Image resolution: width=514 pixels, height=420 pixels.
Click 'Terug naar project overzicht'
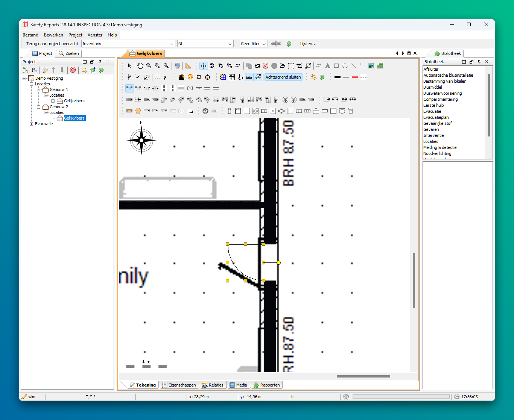52,44
